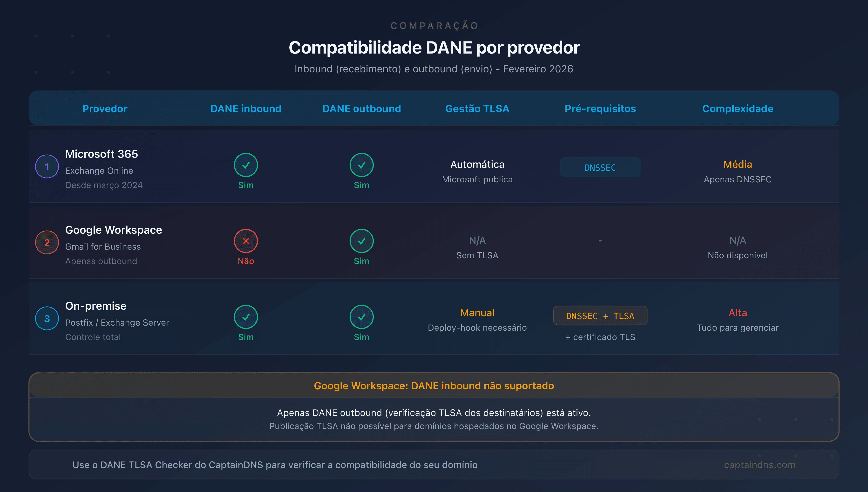Click the red 'Não' label under Google inbound
The width and height of the screenshot is (868, 492).
(246, 261)
